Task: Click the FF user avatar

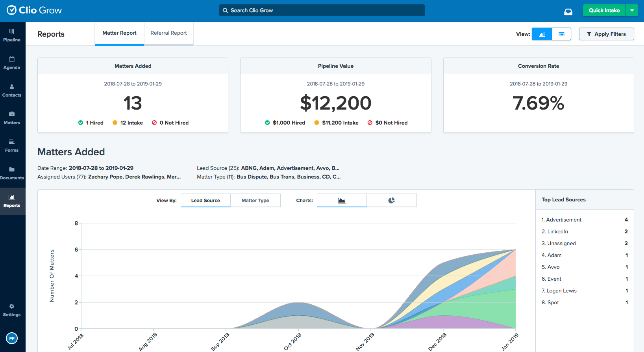Action: pos(12,338)
